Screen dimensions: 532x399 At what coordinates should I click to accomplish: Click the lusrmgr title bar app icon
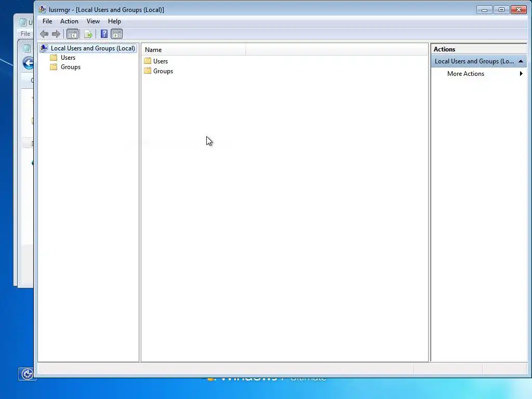point(42,9)
